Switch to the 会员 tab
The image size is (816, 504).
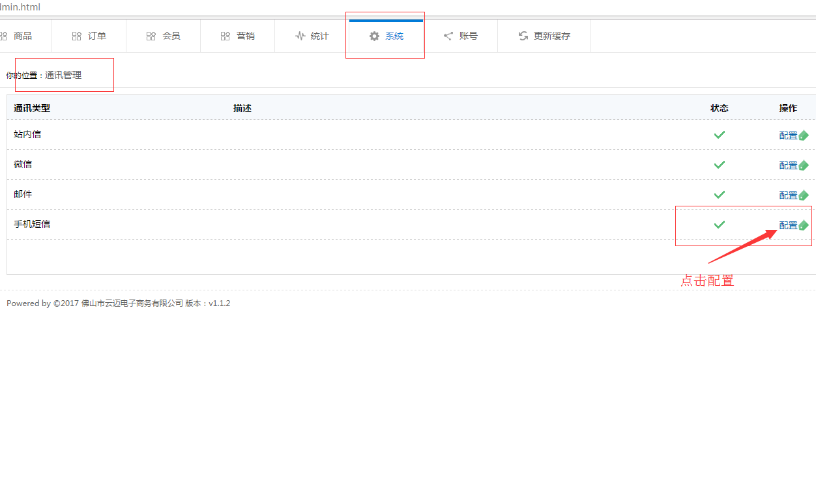[x=164, y=36]
